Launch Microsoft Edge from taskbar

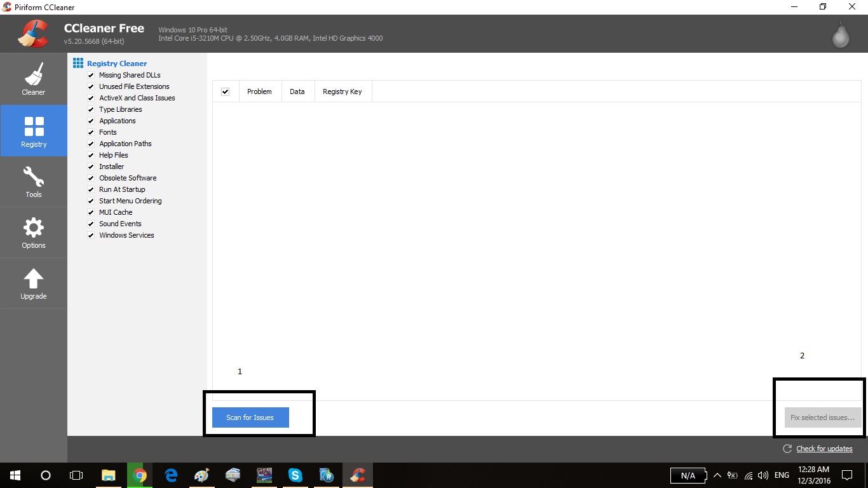[x=171, y=475]
